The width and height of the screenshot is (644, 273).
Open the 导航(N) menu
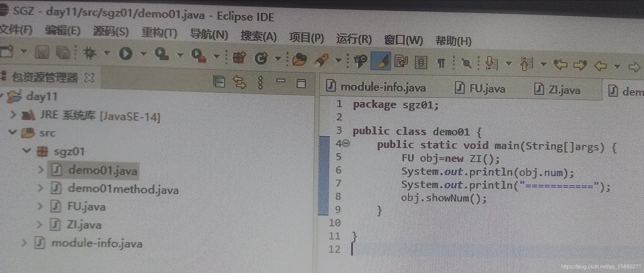[x=209, y=34]
